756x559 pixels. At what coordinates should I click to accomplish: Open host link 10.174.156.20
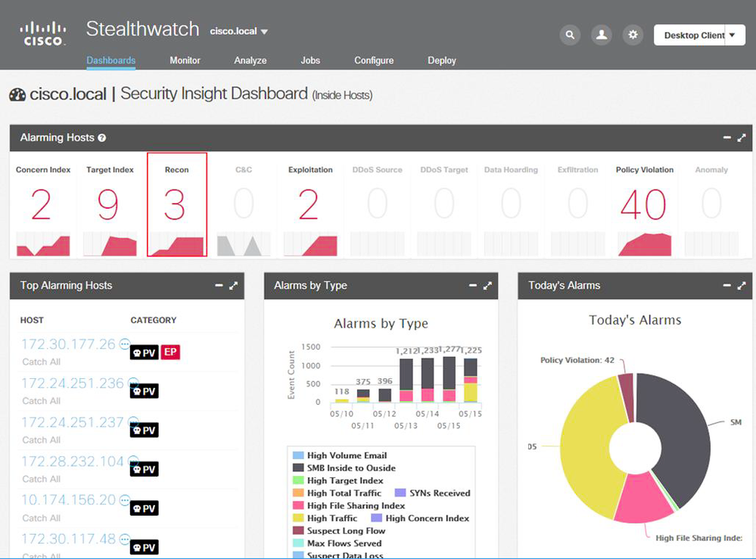point(68,500)
